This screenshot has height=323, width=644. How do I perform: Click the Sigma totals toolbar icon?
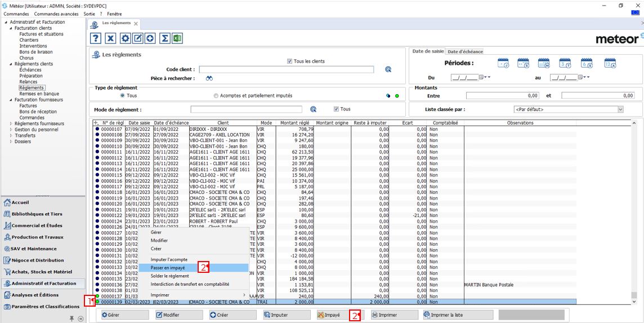pyautogui.click(x=165, y=39)
